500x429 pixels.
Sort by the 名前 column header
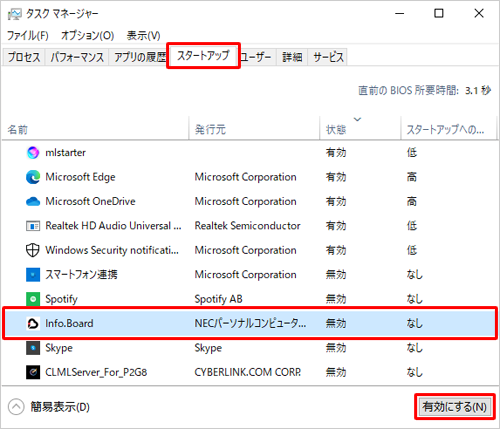coord(95,129)
